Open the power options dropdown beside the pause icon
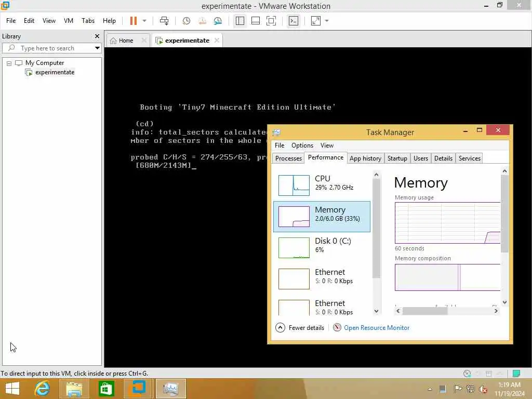The width and height of the screenshot is (532, 399). 144,21
